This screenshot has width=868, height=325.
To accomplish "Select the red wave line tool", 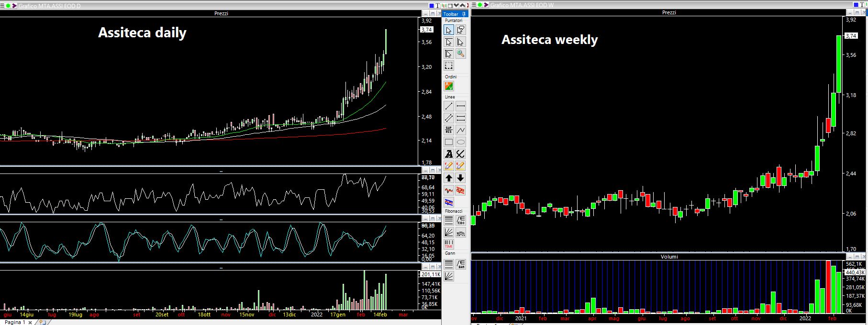I will [448, 190].
